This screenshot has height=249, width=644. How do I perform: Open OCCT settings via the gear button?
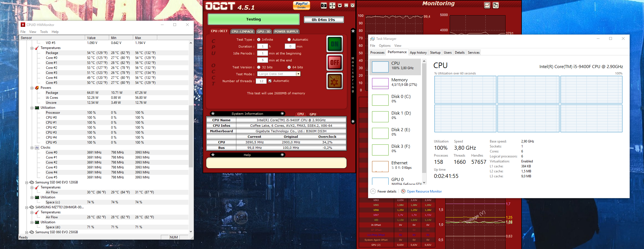335,81
